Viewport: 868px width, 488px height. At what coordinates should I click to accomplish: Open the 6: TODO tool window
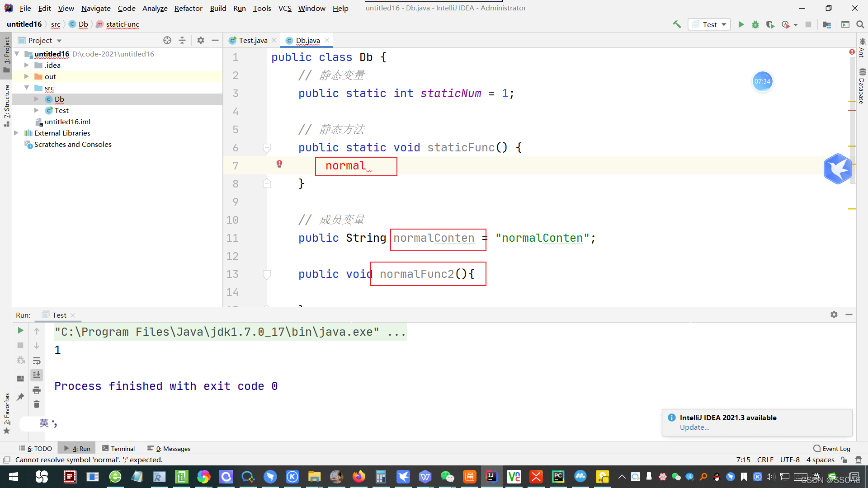35,449
